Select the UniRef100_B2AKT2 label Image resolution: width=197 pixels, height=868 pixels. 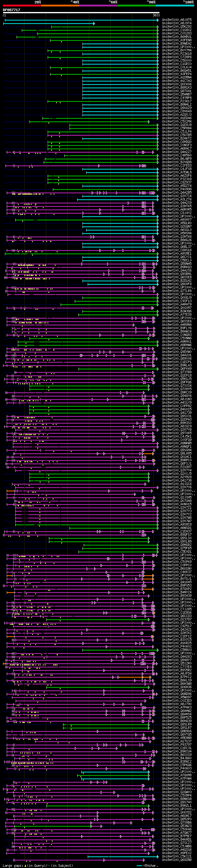[177, 139]
